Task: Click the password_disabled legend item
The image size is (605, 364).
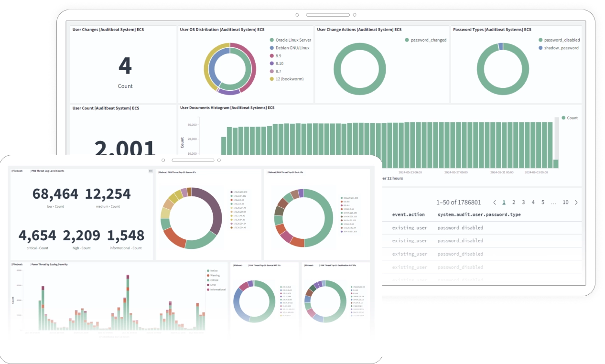Action: point(561,40)
